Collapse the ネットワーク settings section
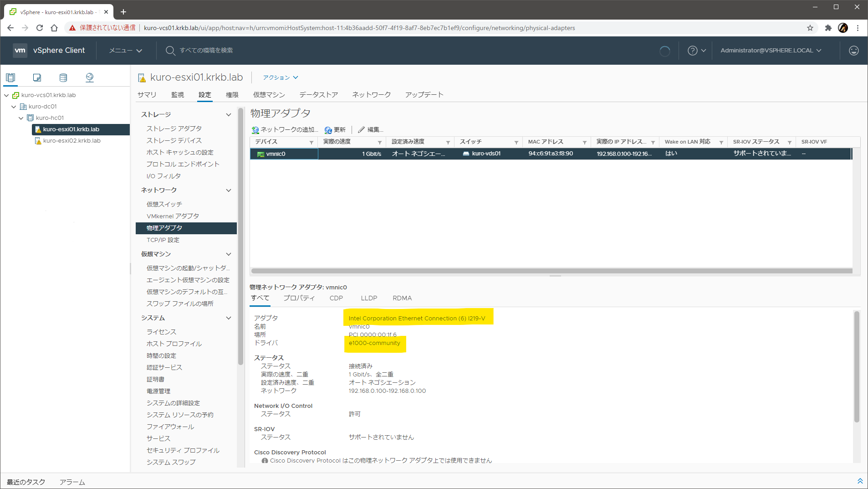 tap(229, 190)
